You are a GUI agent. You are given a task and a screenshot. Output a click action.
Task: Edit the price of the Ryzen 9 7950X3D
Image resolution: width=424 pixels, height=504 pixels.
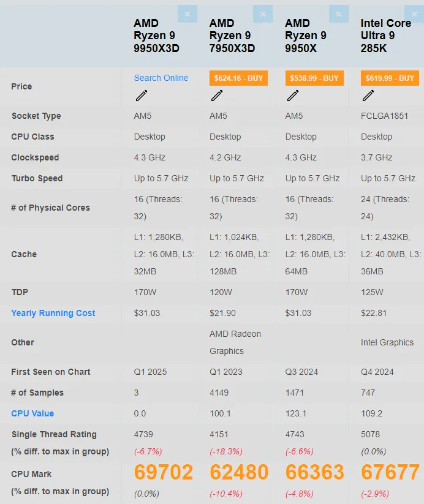coord(217,96)
